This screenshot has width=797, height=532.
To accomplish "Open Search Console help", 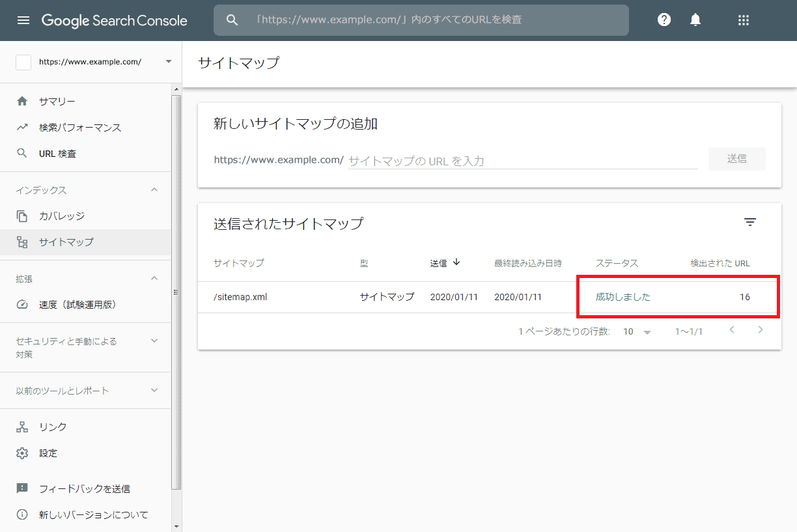I will pos(664,20).
